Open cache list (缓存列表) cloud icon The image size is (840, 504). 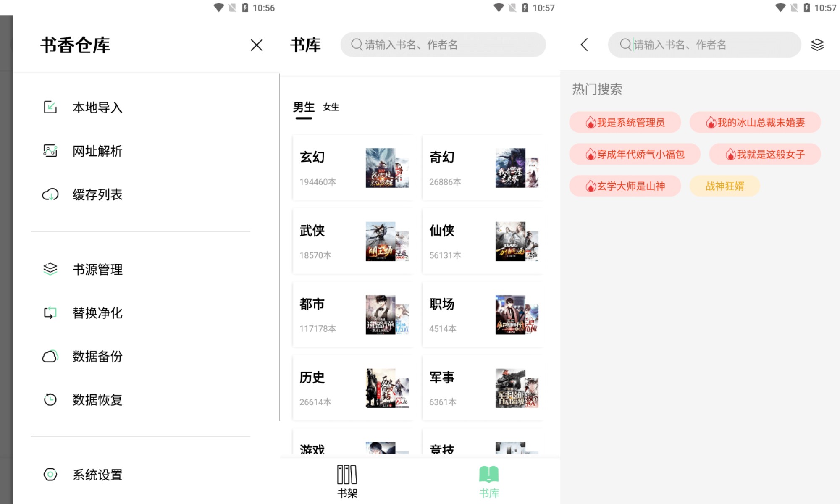pyautogui.click(x=50, y=194)
